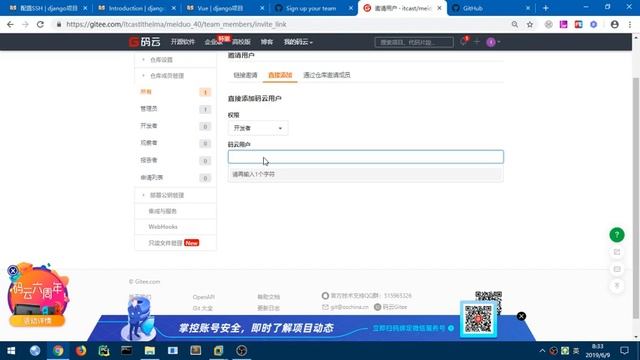Click the green help question-mark button
The width and height of the screenshot is (640, 360).
[x=617, y=235]
